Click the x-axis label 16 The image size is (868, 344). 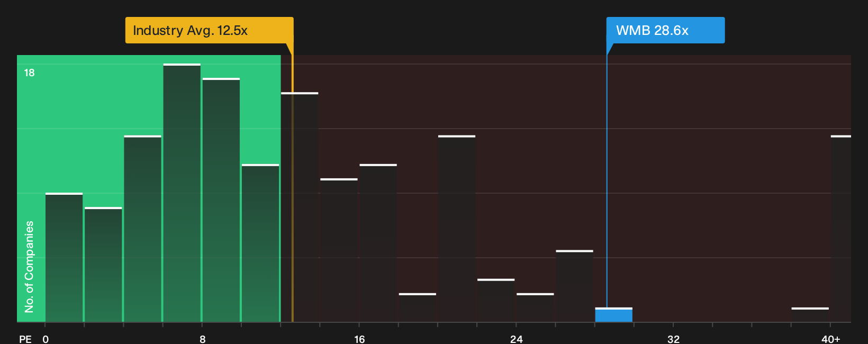click(359, 339)
